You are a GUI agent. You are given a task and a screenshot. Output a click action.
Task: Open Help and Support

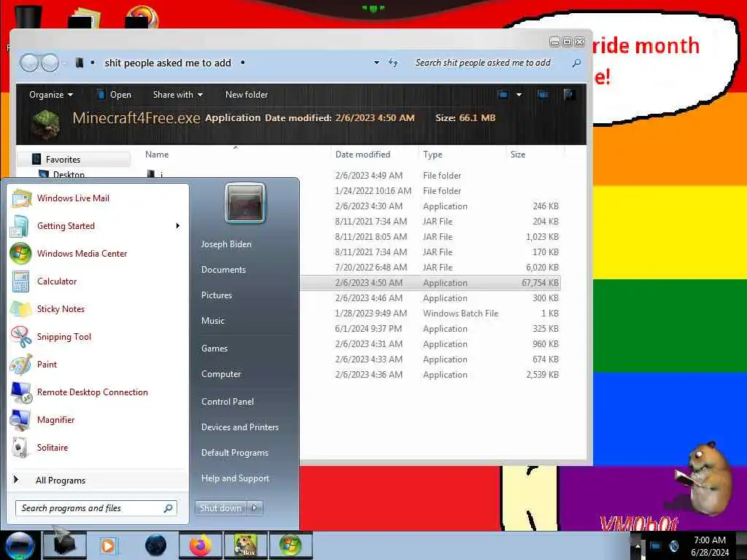[235, 478]
